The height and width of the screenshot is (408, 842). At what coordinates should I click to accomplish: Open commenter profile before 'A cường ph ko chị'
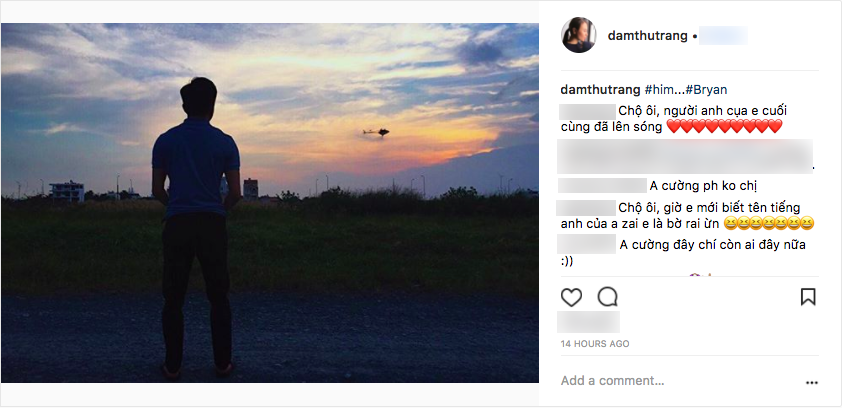[601, 185]
